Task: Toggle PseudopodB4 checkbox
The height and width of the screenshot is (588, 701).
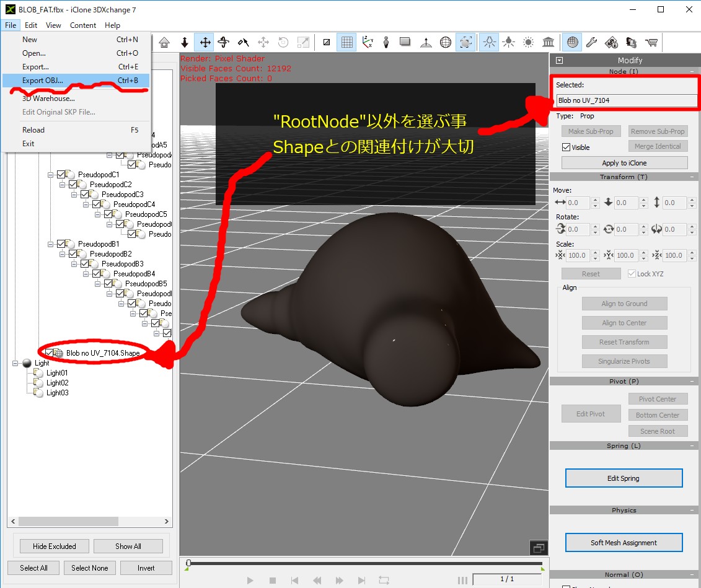Action: click(x=96, y=273)
